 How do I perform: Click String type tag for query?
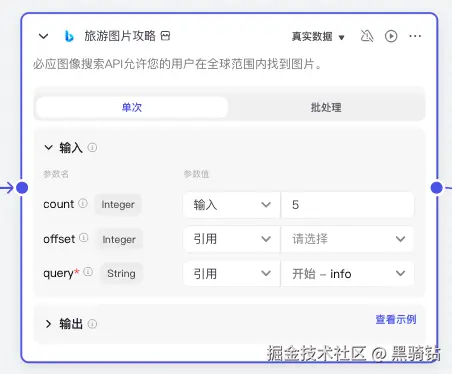[121, 274]
